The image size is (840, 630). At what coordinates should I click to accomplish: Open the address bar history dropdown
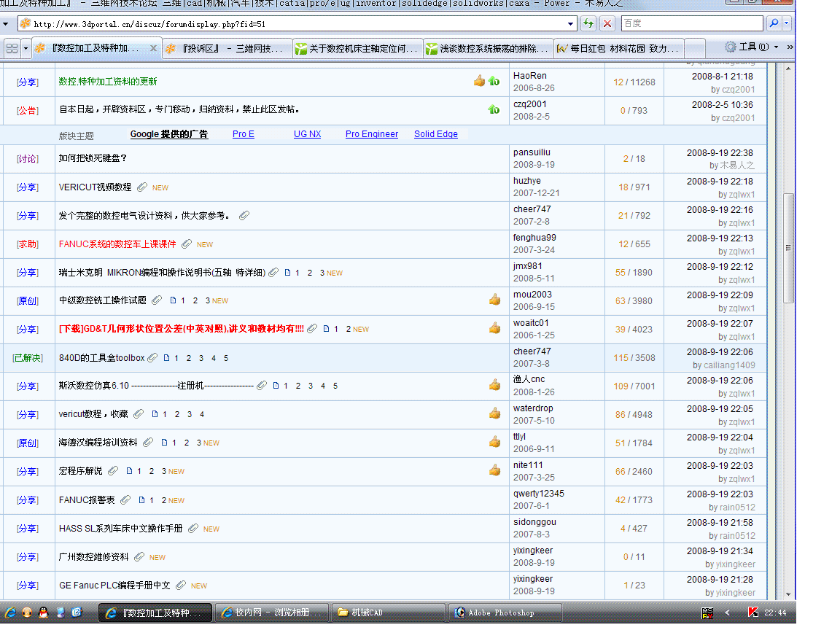click(x=571, y=23)
